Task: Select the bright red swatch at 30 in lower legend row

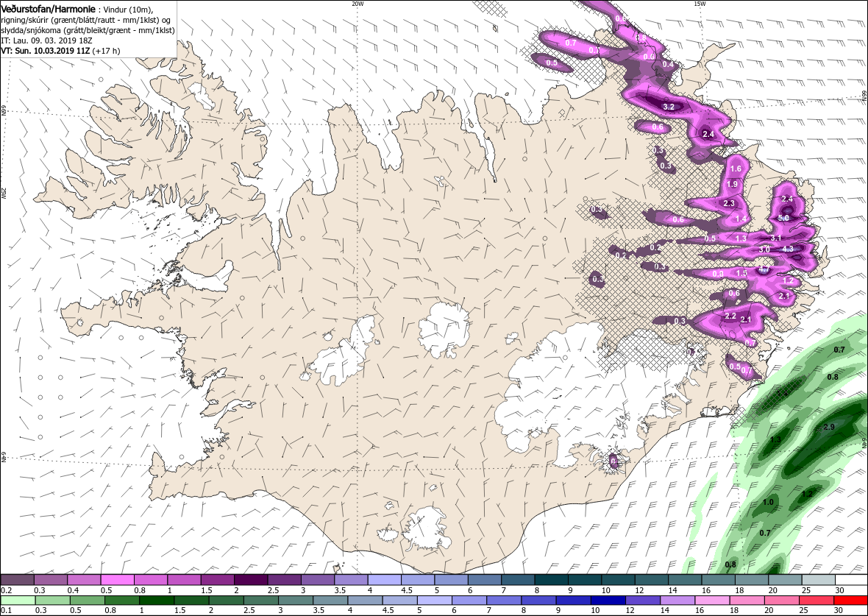Action: [x=850, y=601]
